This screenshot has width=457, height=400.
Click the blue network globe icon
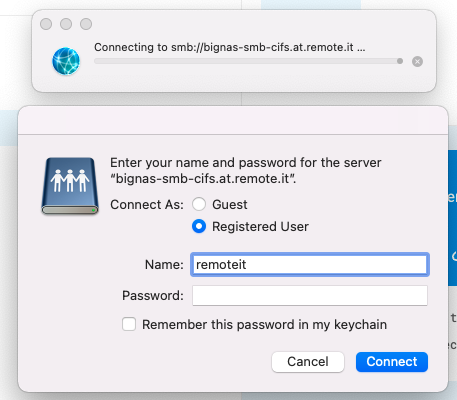pos(66,61)
